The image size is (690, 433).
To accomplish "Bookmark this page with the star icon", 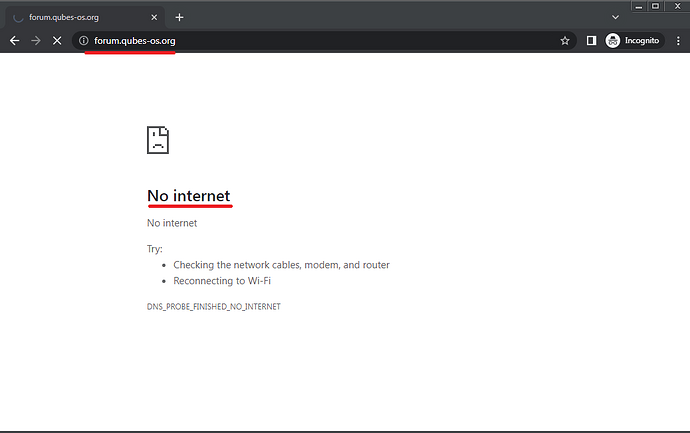I will [565, 41].
